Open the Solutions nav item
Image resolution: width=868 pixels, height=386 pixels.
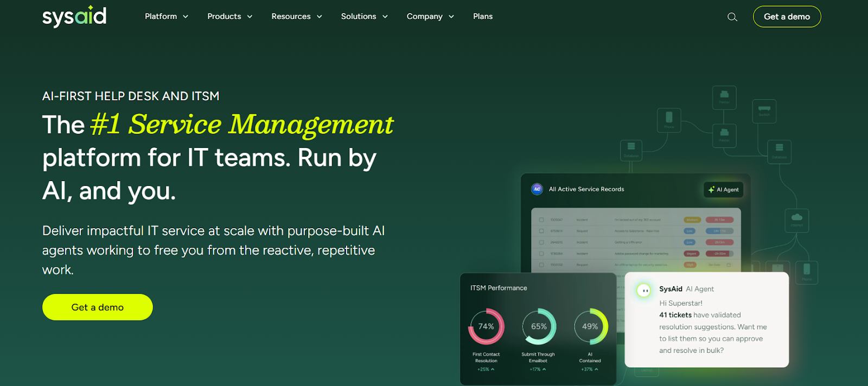pos(359,16)
